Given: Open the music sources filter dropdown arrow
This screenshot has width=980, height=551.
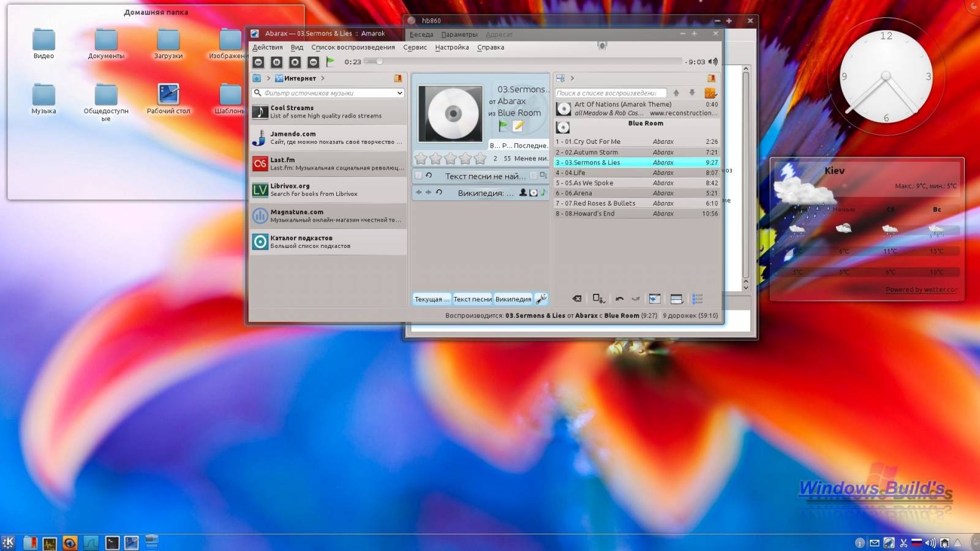Looking at the screenshot, I should (x=399, y=93).
